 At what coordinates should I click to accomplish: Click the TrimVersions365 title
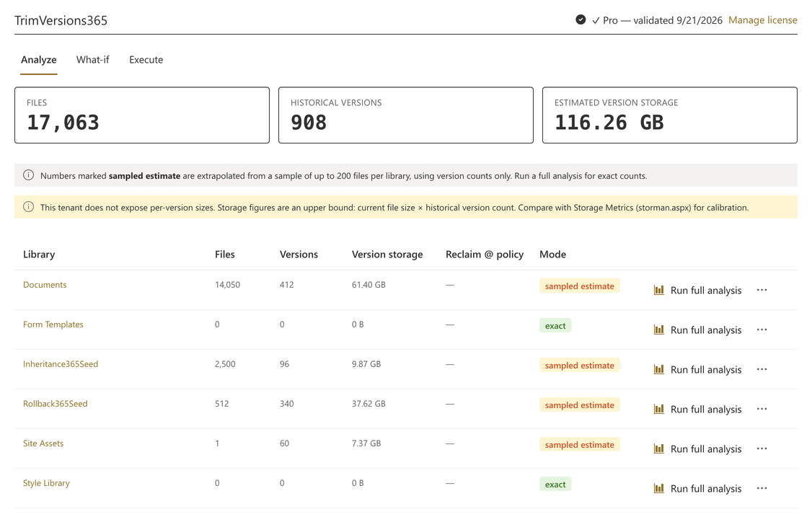coord(61,21)
